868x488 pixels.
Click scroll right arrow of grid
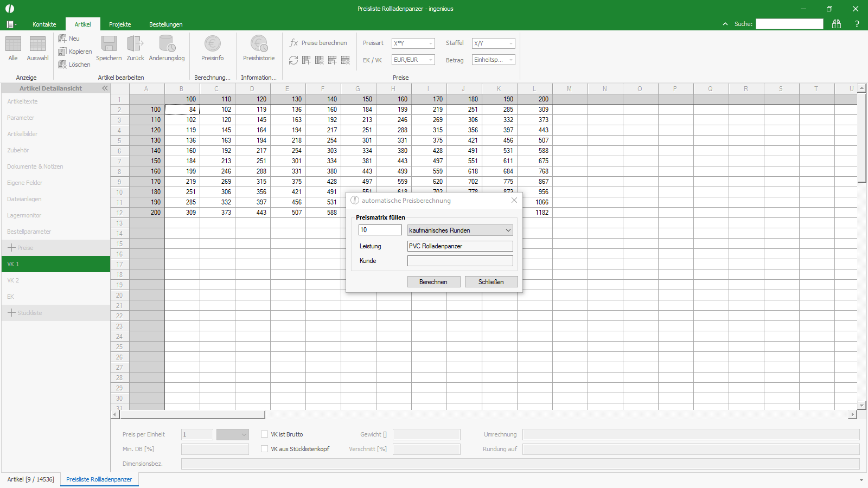coord(852,415)
